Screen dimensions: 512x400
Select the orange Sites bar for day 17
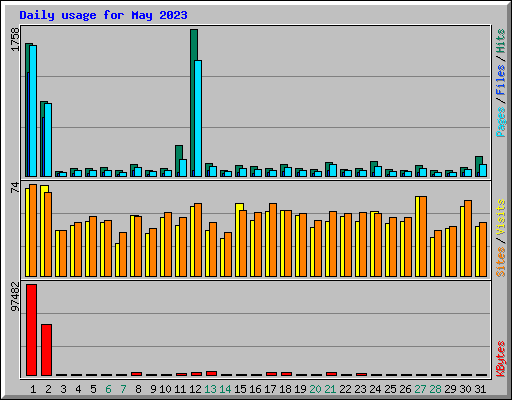tap(273, 240)
